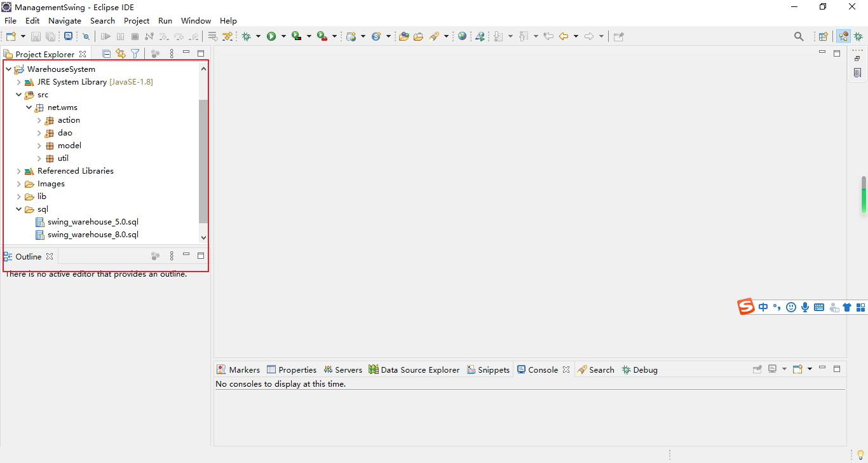Click the Suspend debug toolbar icon
The width and height of the screenshot is (868, 463).
[x=120, y=37]
